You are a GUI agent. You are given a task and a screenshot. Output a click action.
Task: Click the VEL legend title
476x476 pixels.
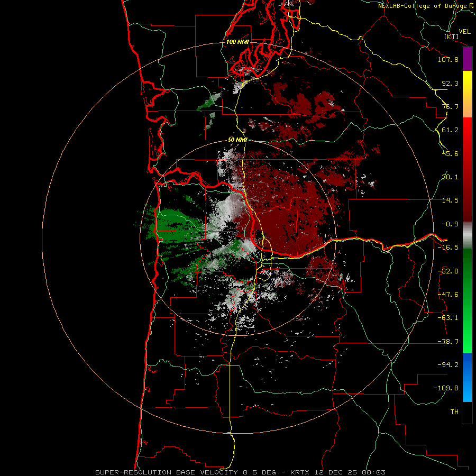point(464,32)
